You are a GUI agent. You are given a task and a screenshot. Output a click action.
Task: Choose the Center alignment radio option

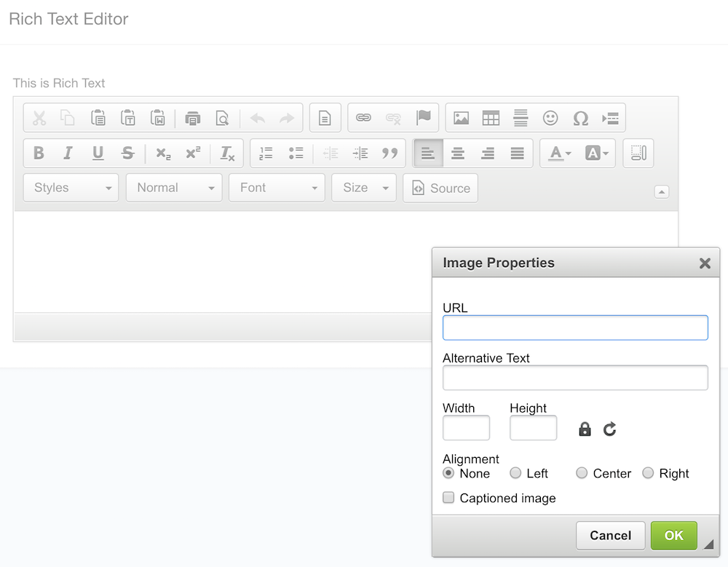(x=582, y=473)
